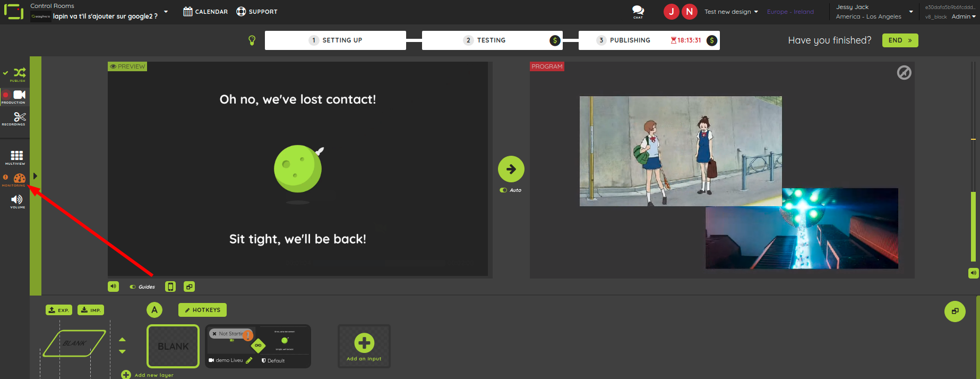The width and height of the screenshot is (980, 379).
Task: Click Add new layer text
Action: point(154,375)
